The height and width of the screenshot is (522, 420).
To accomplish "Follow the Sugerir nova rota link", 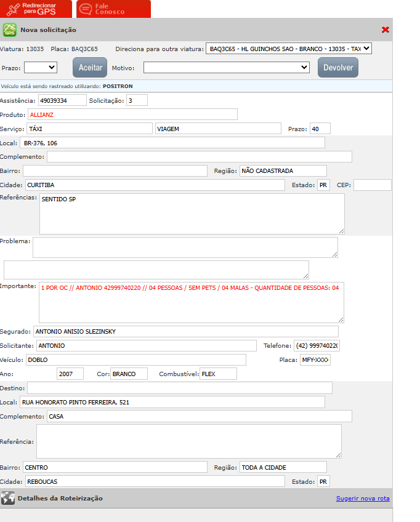I will [x=362, y=499].
